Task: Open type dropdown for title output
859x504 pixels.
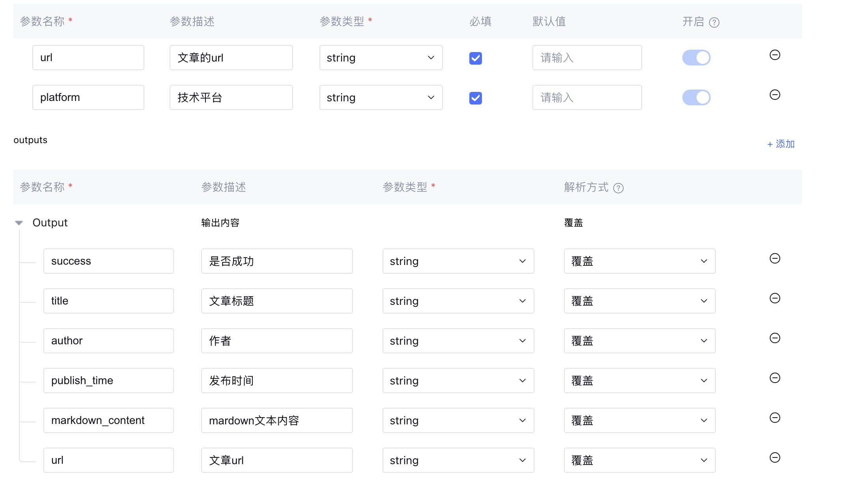Action: 458,301
